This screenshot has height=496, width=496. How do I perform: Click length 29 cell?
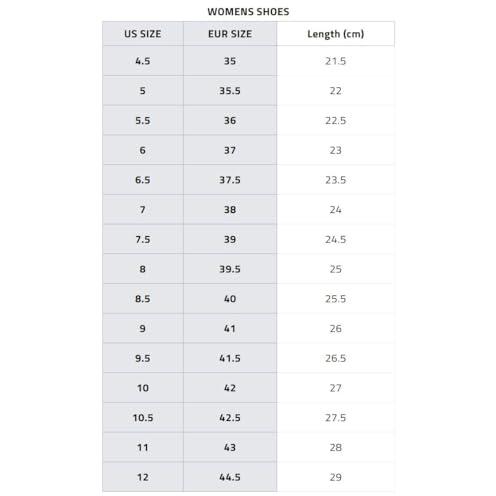(x=336, y=477)
